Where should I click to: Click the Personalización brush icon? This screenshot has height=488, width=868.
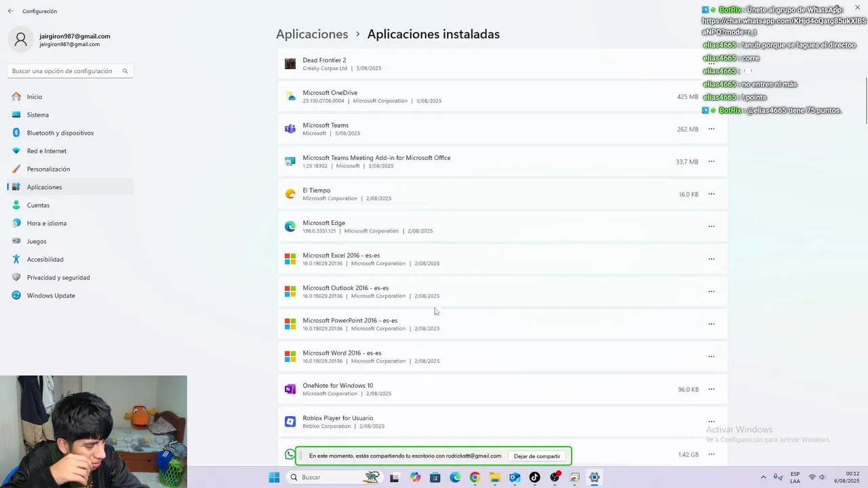tap(16, 169)
